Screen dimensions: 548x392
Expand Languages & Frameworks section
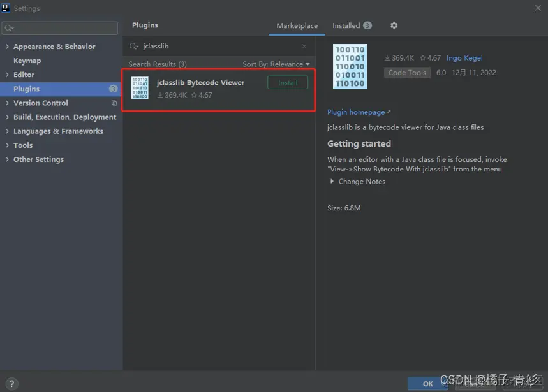(x=7, y=131)
